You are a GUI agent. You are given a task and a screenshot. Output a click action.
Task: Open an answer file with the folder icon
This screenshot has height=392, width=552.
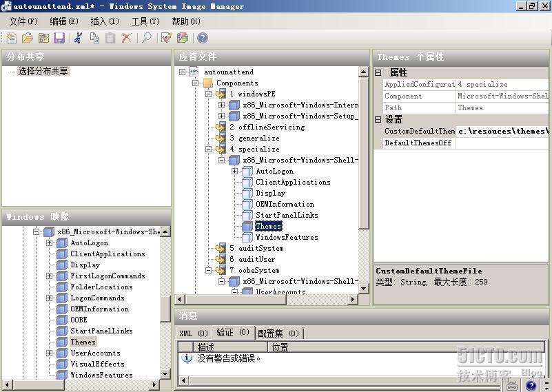[27, 38]
